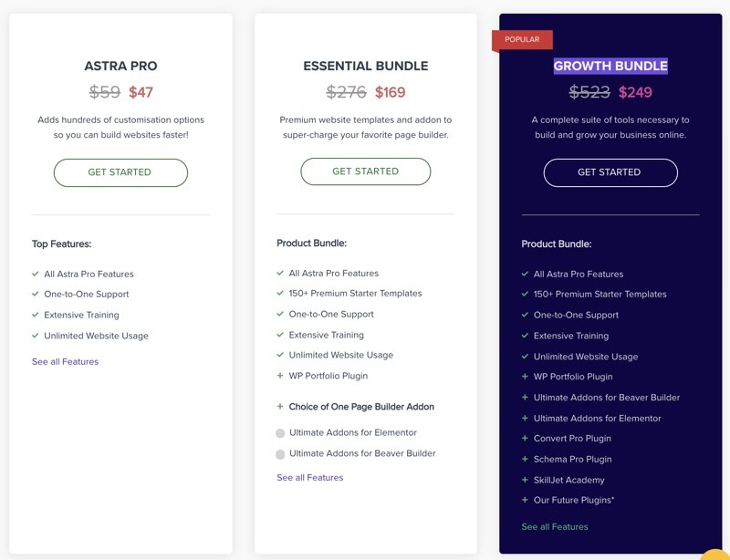The image size is (730, 560).
Task: Select Ultimate Addons for Beaver Builder radio option
Action: 280,454
